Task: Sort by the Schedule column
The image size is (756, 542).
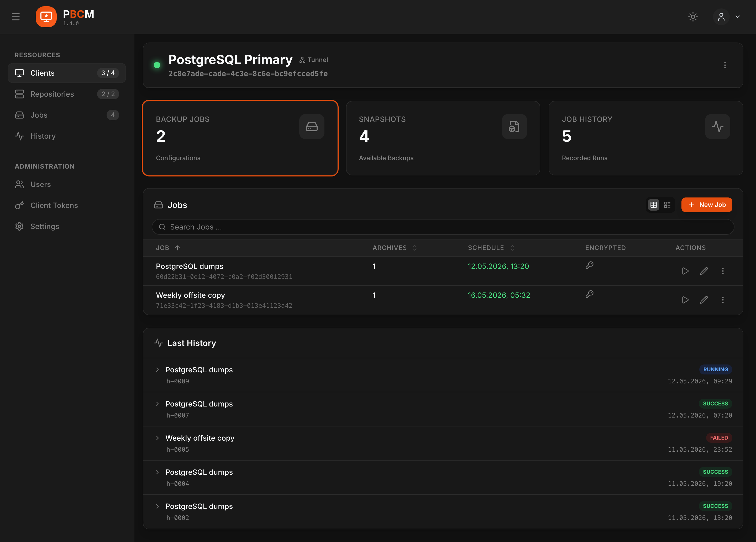Action: (x=491, y=248)
